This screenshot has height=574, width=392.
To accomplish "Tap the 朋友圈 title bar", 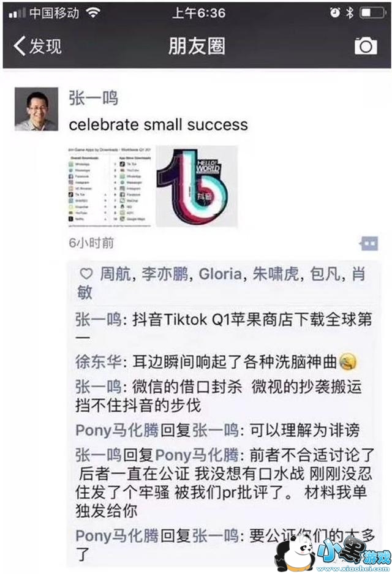I will (197, 46).
